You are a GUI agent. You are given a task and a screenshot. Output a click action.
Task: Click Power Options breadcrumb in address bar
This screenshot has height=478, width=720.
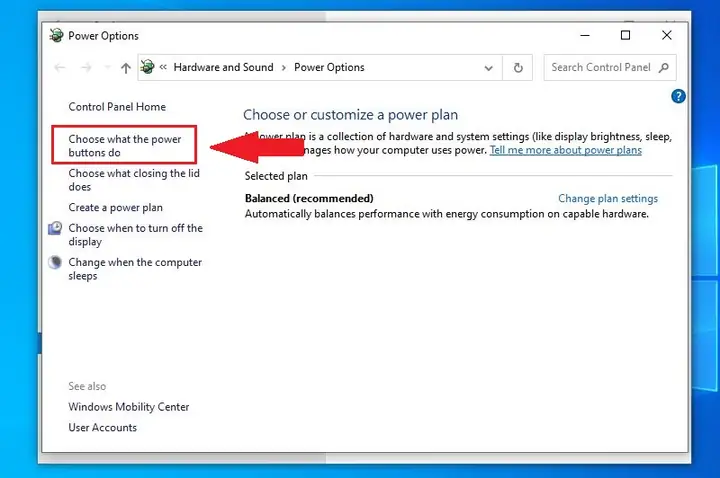pos(329,67)
